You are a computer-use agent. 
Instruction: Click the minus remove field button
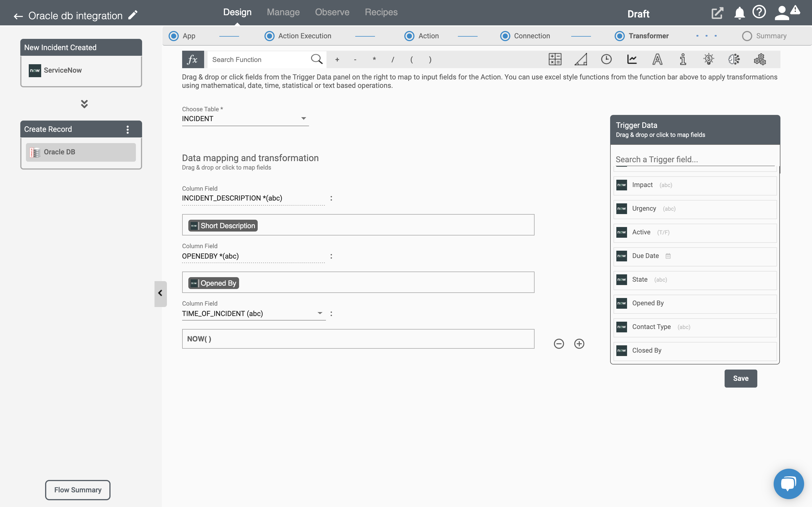click(559, 343)
